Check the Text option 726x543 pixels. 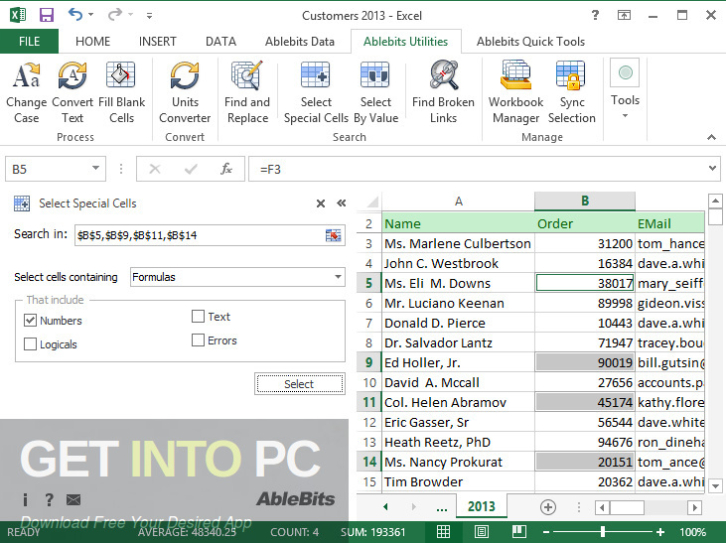tap(198, 316)
